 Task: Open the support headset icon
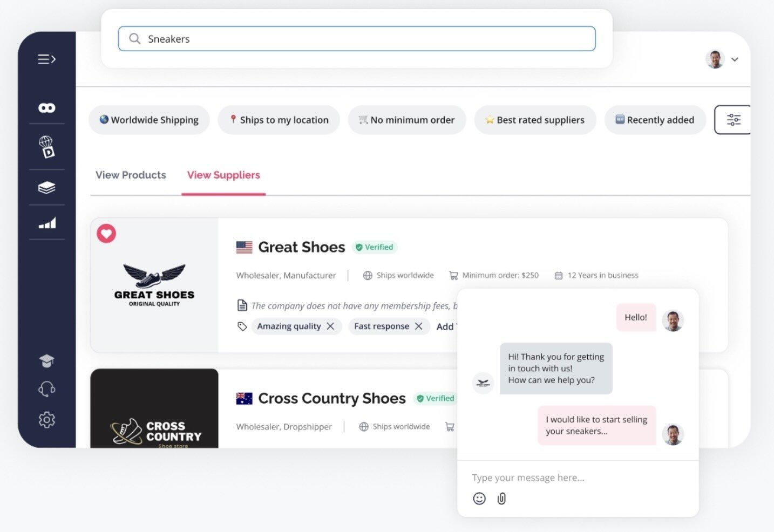pyautogui.click(x=46, y=390)
